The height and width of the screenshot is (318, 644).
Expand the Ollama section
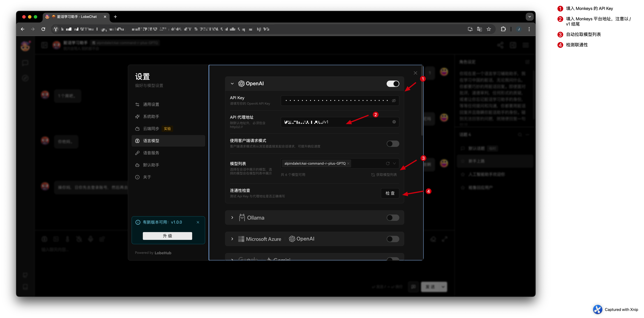232,218
